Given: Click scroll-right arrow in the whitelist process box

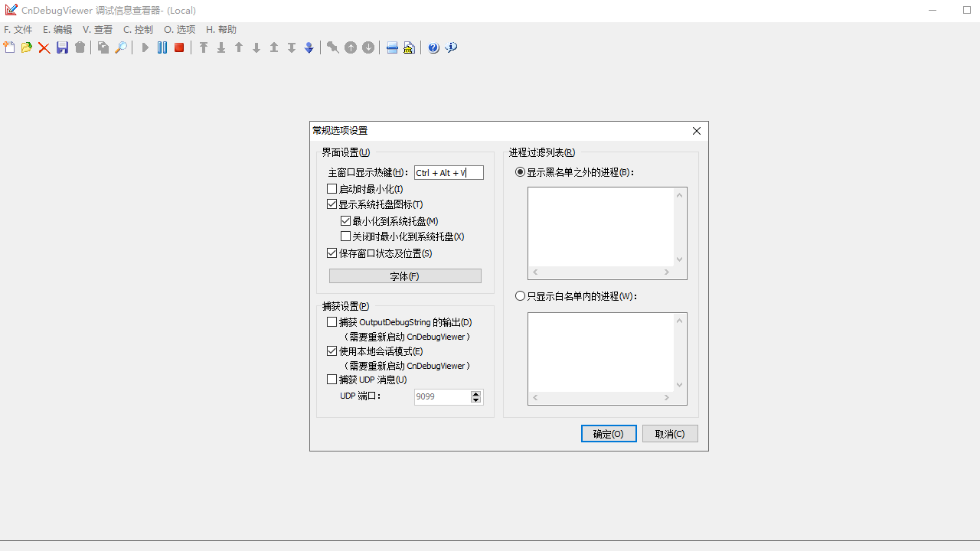Looking at the screenshot, I should pos(667,398).
